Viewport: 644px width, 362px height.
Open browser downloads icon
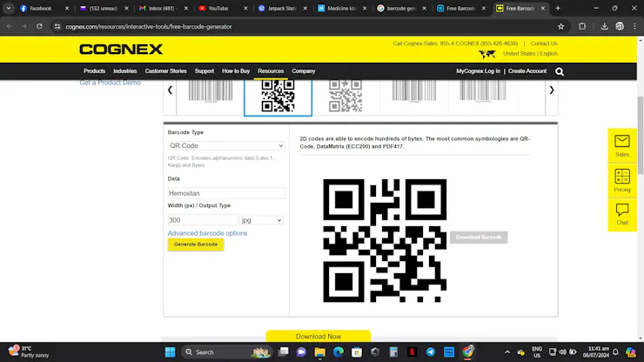604,26
